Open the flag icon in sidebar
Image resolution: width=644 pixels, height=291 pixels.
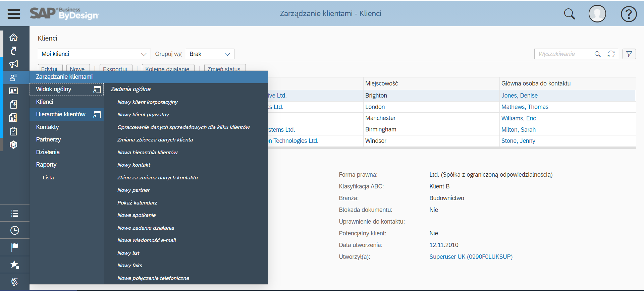[14, 247]
